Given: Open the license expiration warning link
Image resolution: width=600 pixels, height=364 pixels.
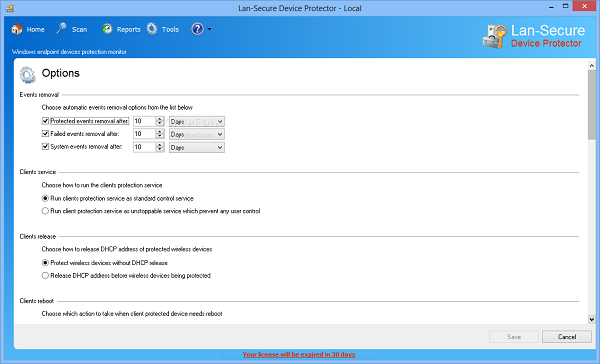Looking at the screenshot, I should click(299, 354).
